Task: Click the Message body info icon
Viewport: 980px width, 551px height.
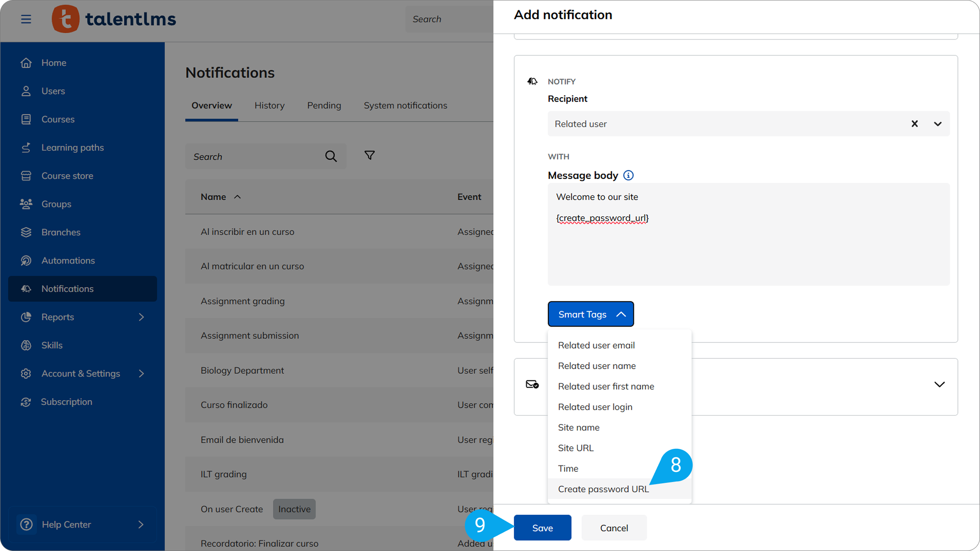Action: [628, 175]
